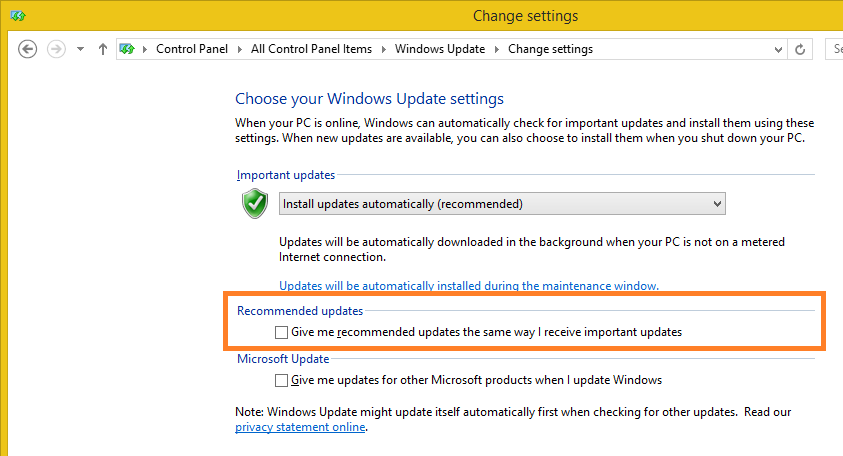Click the green shield security icon
Viewport: 843px width, 456px height.
coord(255,204)
